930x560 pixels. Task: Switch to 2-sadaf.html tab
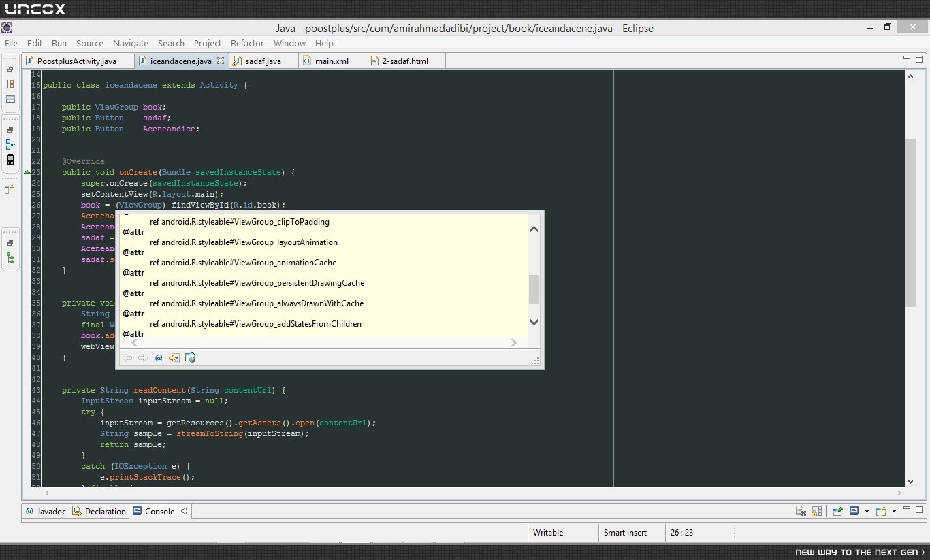click(x=405, y=61)
